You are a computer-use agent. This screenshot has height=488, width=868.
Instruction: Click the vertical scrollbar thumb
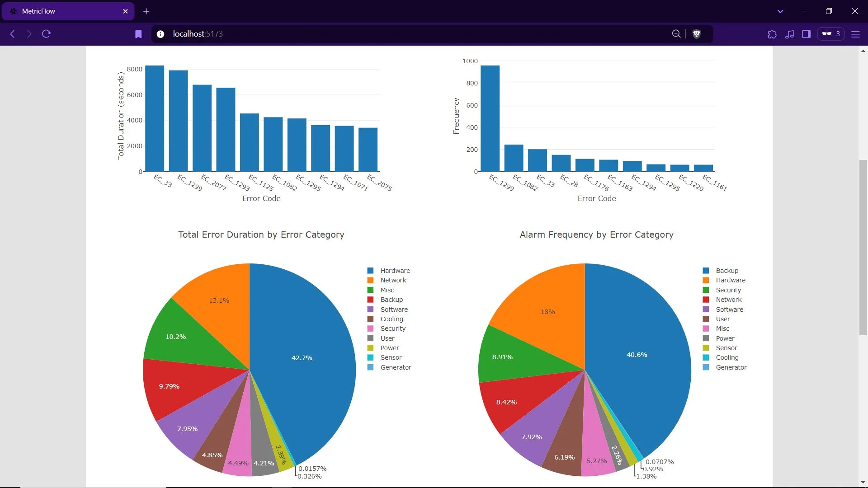[x=863, y=248]
